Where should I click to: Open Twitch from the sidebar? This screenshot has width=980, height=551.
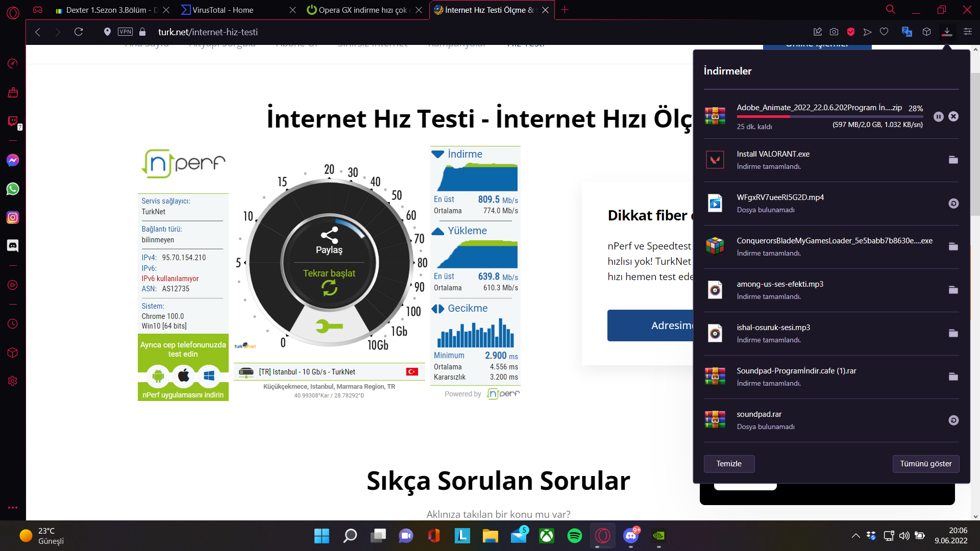13,121
